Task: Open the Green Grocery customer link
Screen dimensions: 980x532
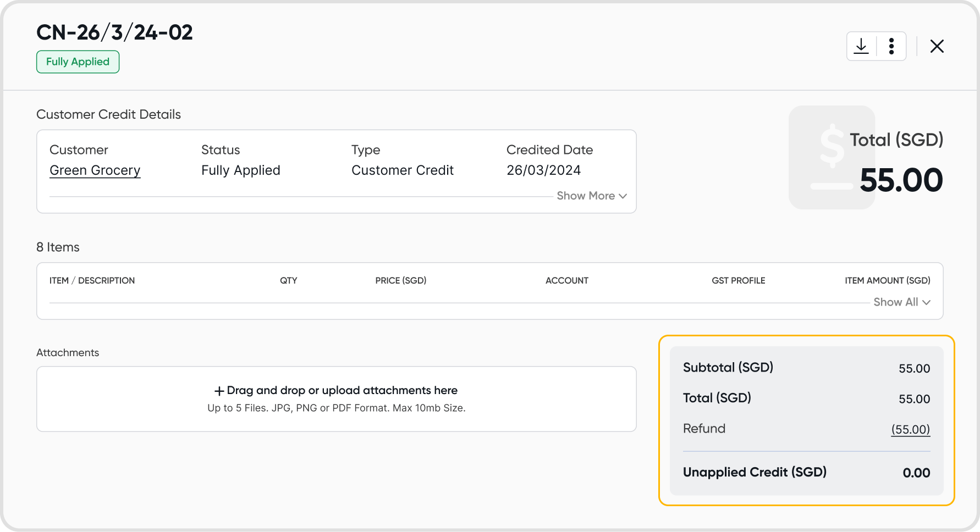Action: coord(95,170)
